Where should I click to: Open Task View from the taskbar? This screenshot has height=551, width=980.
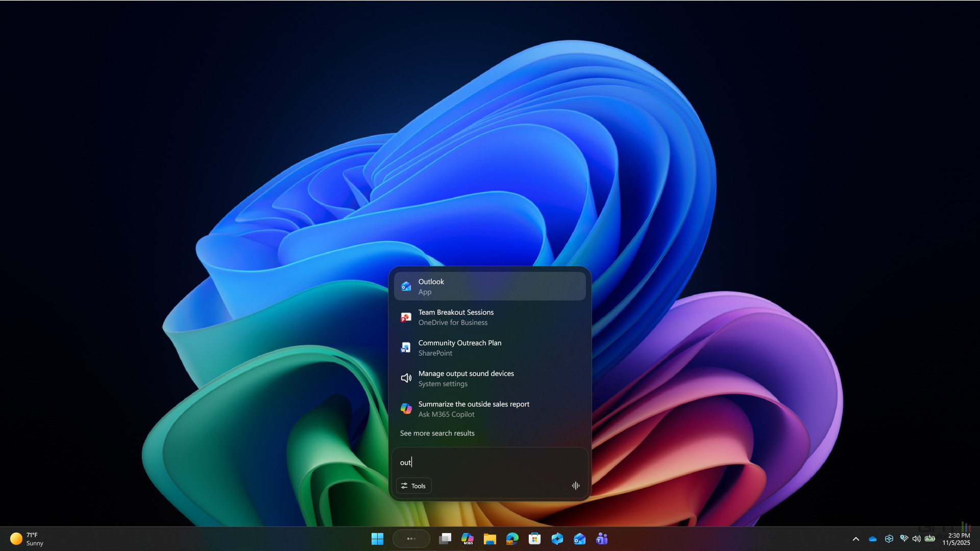click(x=445, y=538)
